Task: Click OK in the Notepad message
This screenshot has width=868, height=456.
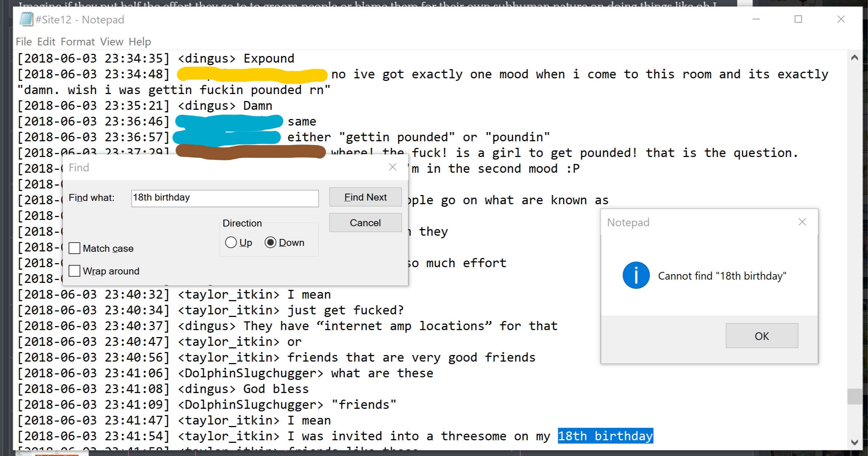Action: (762, 336)
